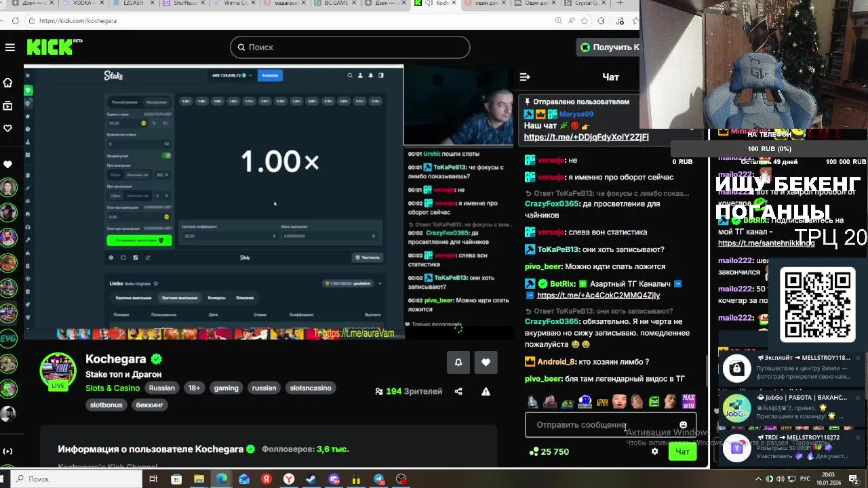This screenshot has height=488, width=868.
Task: Collapse the chat panel with arrow icon
Action: click(524, 77)
